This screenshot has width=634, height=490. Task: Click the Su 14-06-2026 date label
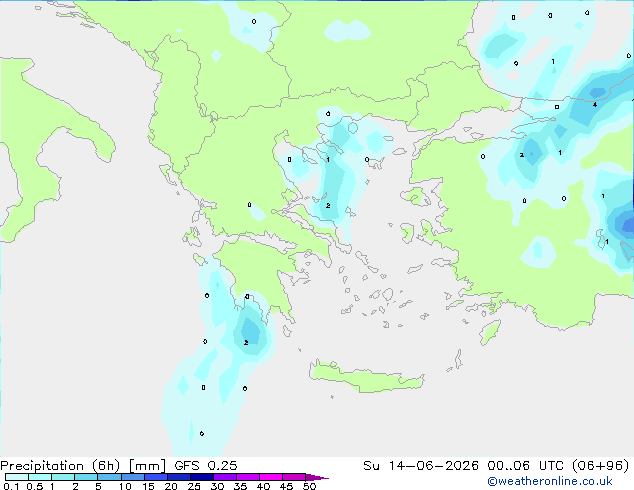[421, 466]
